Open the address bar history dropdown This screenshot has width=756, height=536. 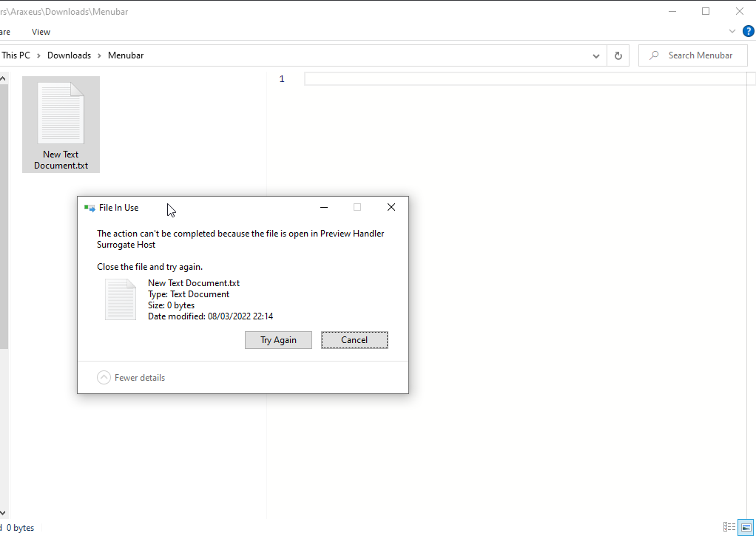(x=595, y=55)
